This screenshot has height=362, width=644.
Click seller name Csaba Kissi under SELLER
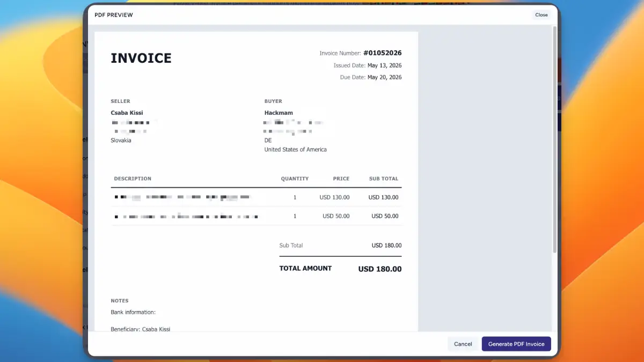coord(127,113)
